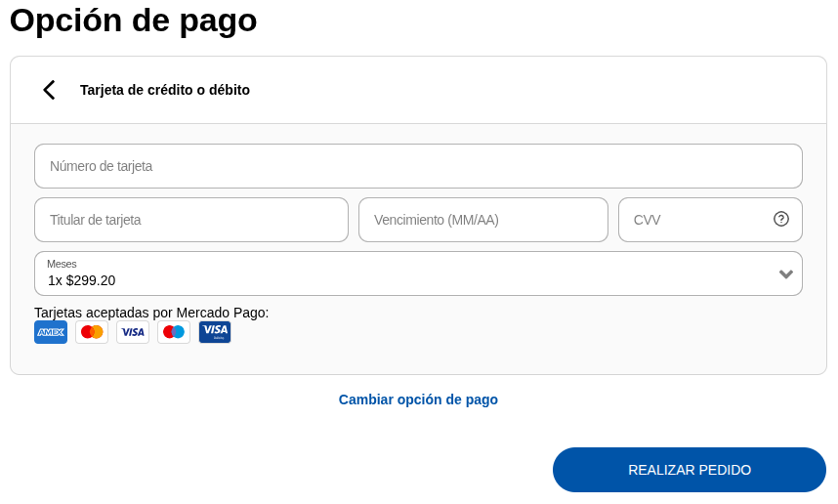
Task: Click the dark blue Visa débito logo
Action: pos(215,332)
